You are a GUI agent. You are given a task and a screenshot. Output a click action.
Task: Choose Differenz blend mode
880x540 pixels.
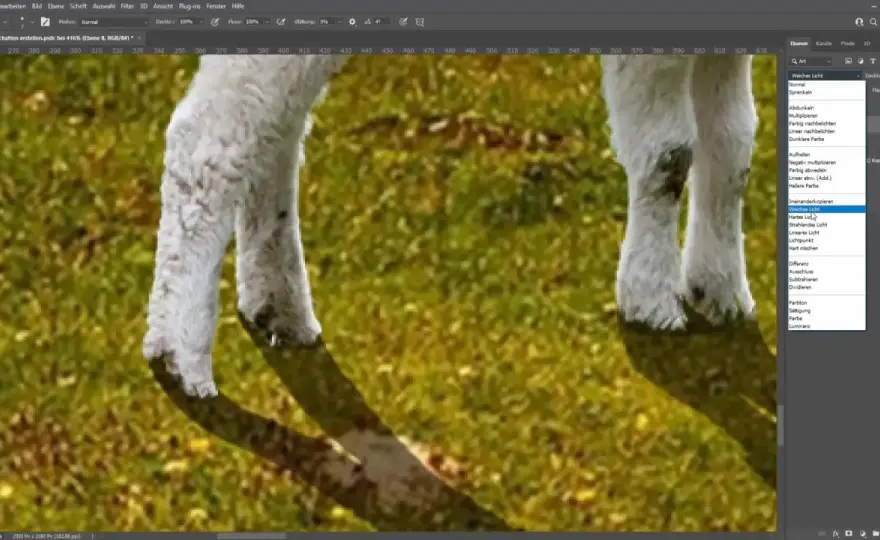(x=826, y=264)
